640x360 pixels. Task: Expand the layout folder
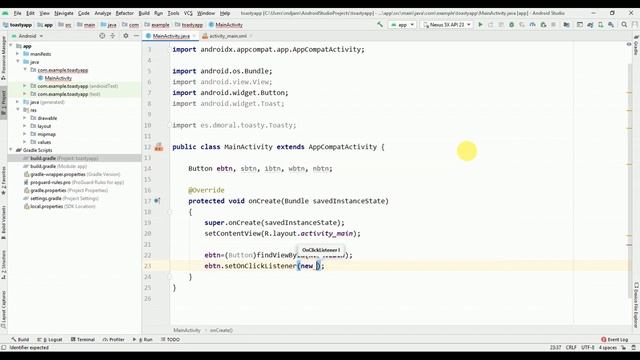click(25, 126)
